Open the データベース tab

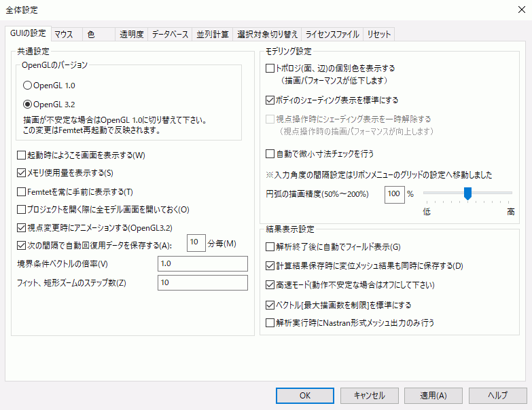[x=170, y=35]
